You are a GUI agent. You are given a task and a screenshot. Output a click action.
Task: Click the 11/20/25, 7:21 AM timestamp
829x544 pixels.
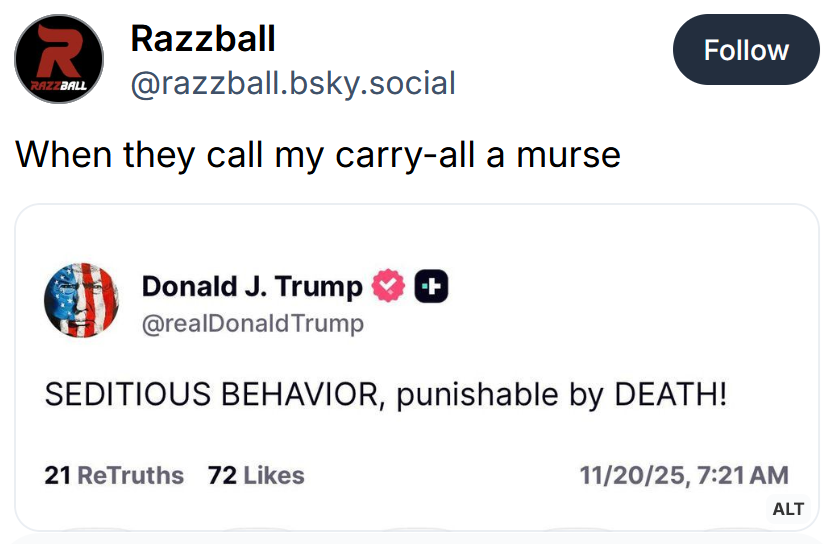tap(683, 475)
